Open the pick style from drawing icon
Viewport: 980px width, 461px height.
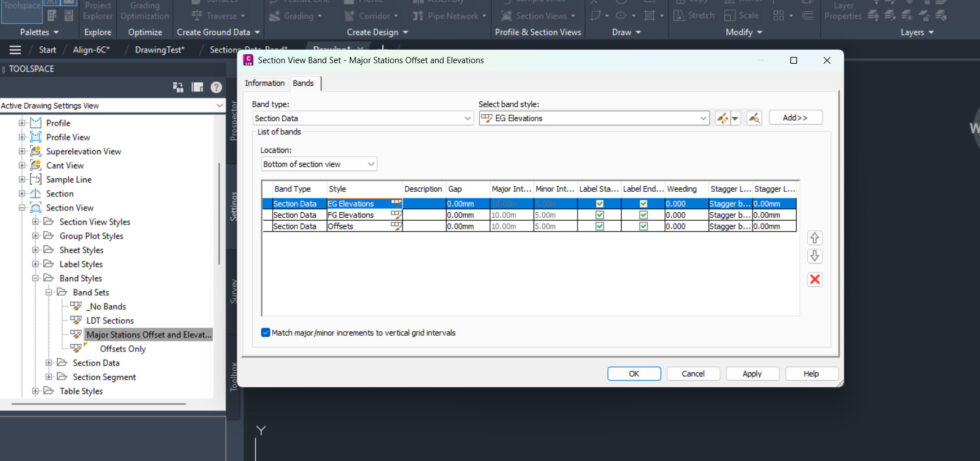754,117
